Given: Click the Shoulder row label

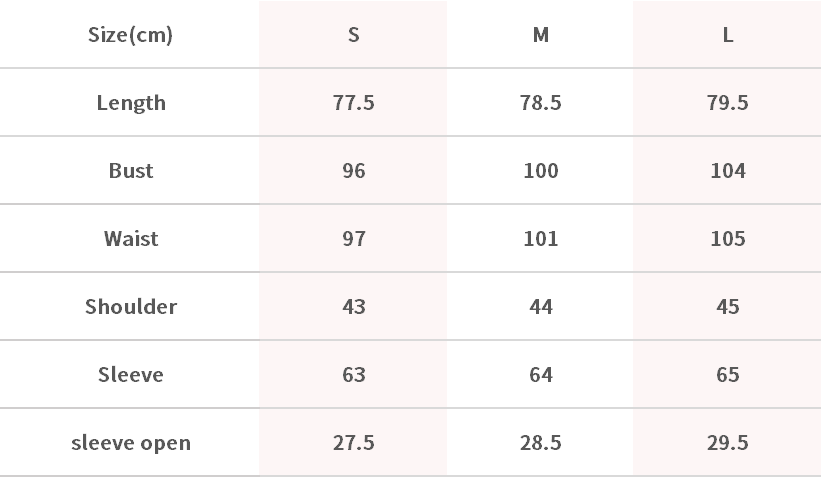Looking at the screenshot, I should [131, 307].
